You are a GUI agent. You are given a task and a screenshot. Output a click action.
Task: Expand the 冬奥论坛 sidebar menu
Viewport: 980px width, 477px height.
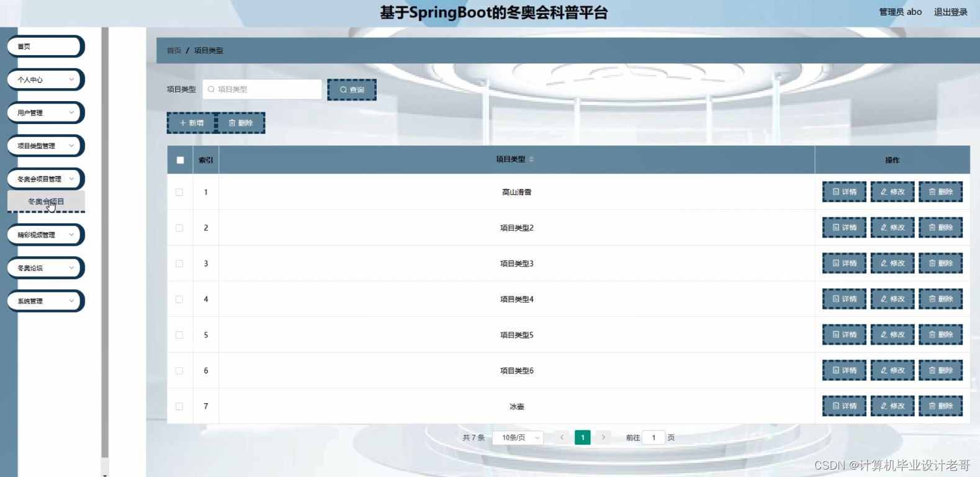coord(46,268)
